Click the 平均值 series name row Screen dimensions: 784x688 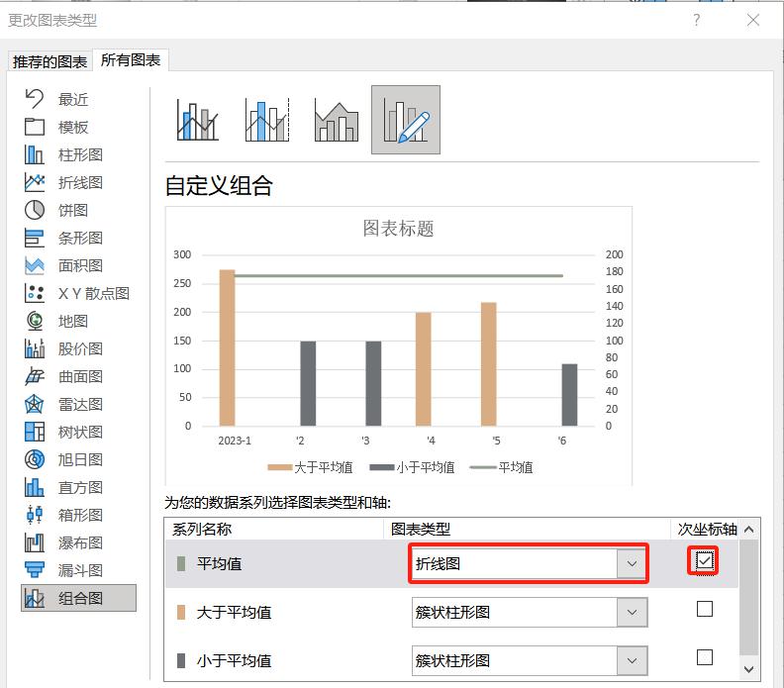pyautogui.click(x=219, y=563)
